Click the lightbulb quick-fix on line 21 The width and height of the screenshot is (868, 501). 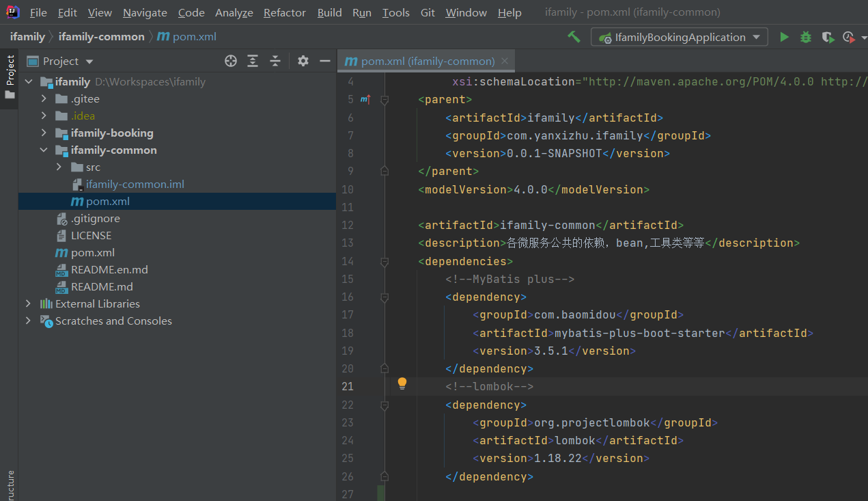402,383
